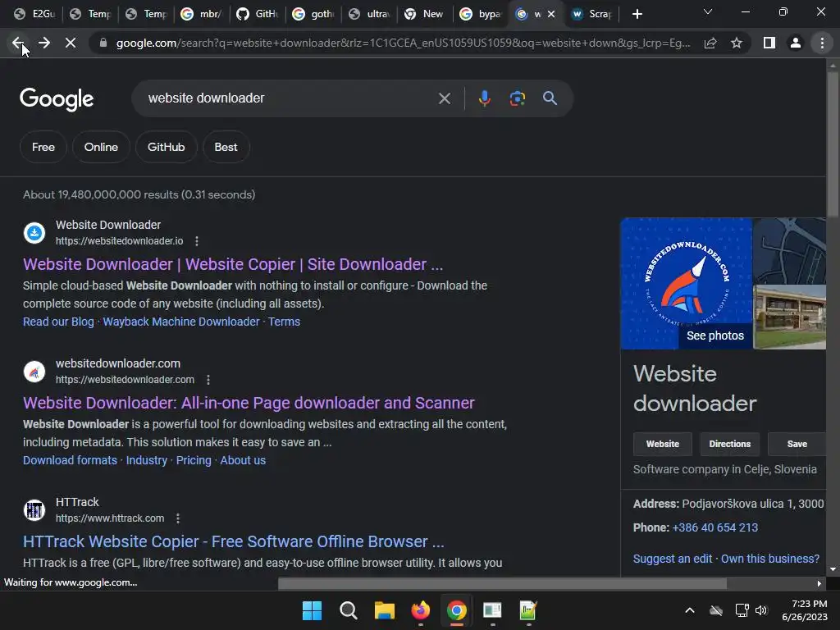Open options menu for websitedownloader.io result

197,241
